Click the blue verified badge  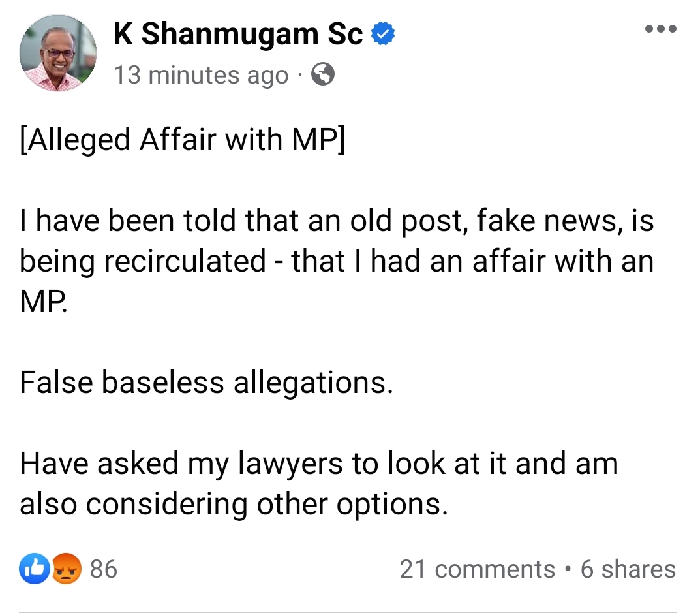pos(383,34)
